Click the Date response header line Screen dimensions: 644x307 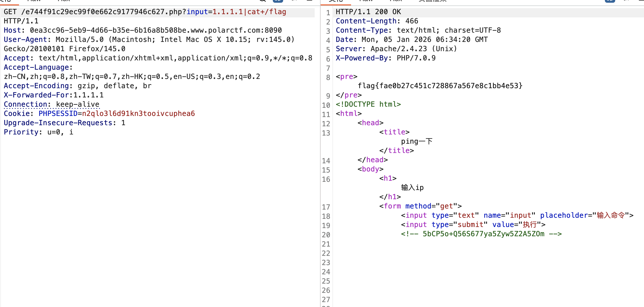[x=411, y=40]
